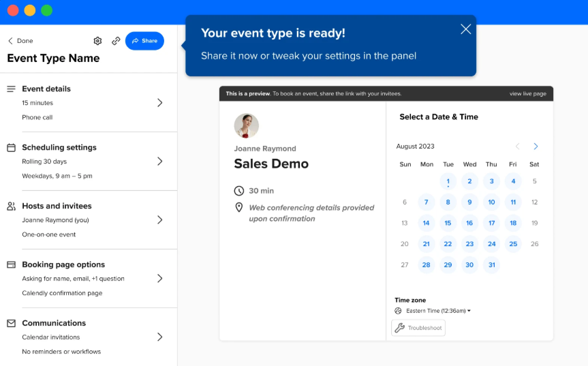Click the Troubleshoot button
The image size is (588, 366).
418,328
